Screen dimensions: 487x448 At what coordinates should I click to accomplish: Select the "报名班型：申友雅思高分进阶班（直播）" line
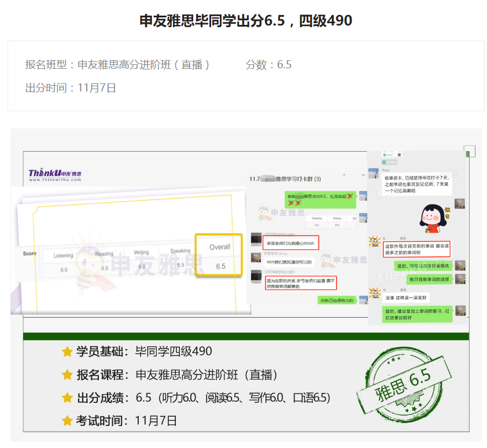[x=117, y=65]
